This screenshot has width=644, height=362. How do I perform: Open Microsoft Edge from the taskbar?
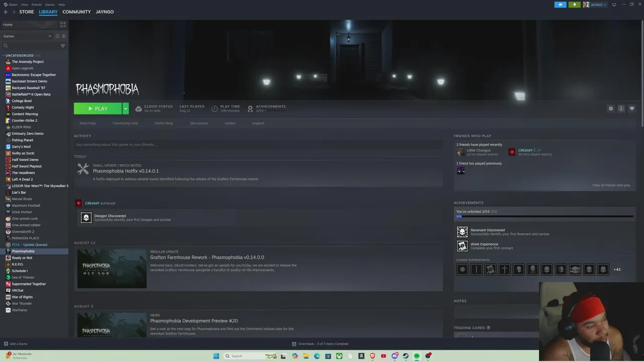pos(317,356)
